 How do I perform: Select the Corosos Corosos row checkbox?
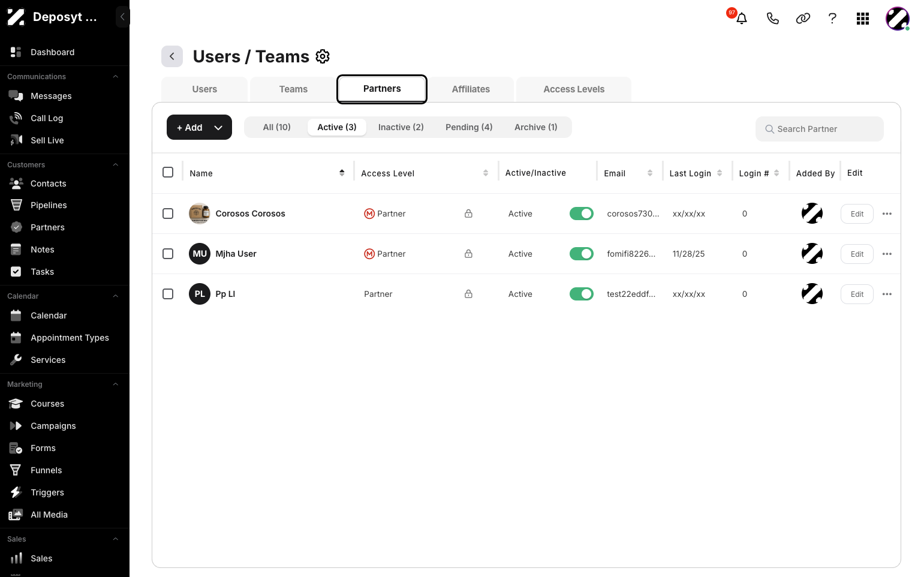(x=168, y=214)
